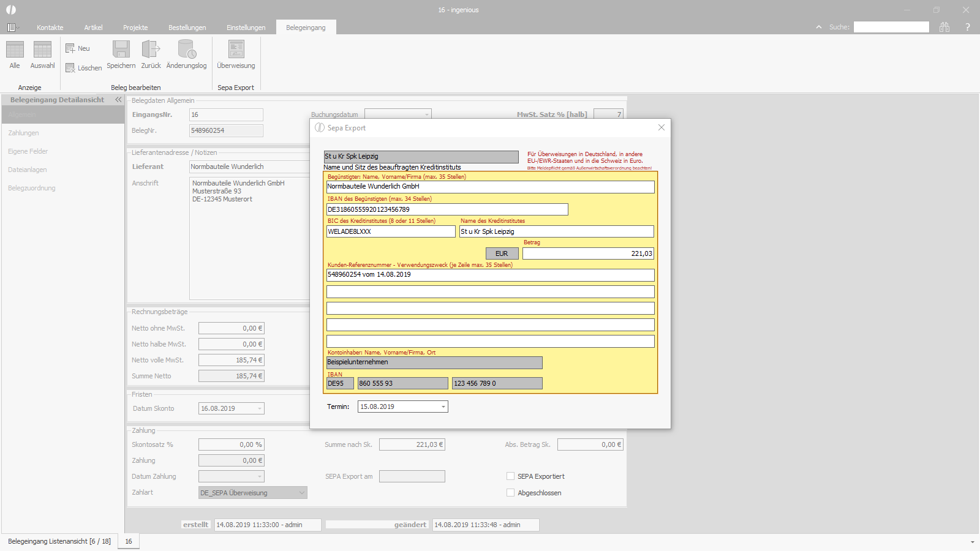Click the Verwendungszweck line with 548960254
980x551 pixels.
point(490,275)
